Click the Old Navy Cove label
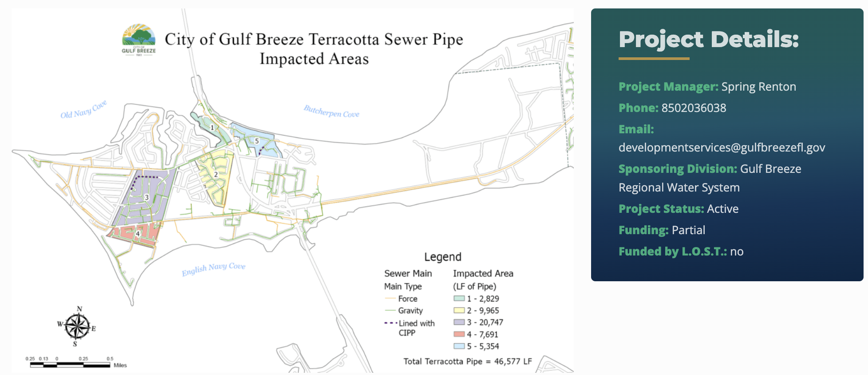Screen dimensions: 868x375 (83, 109)
